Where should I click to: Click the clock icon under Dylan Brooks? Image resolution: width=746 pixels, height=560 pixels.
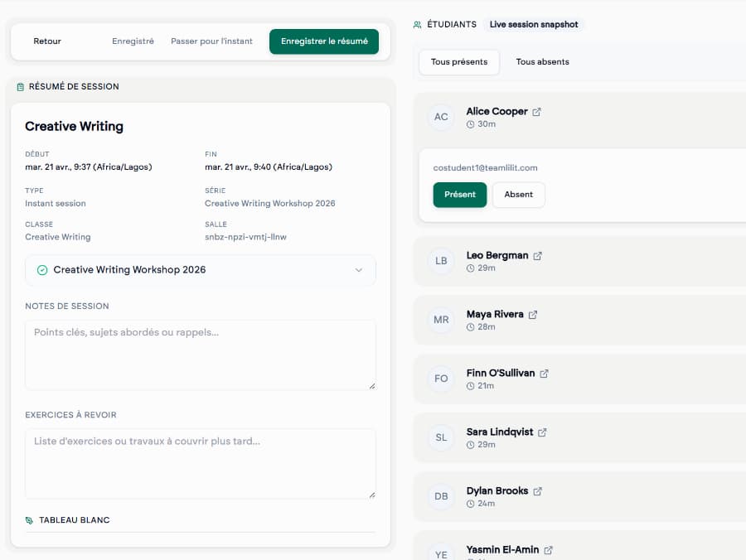(471, 504)
